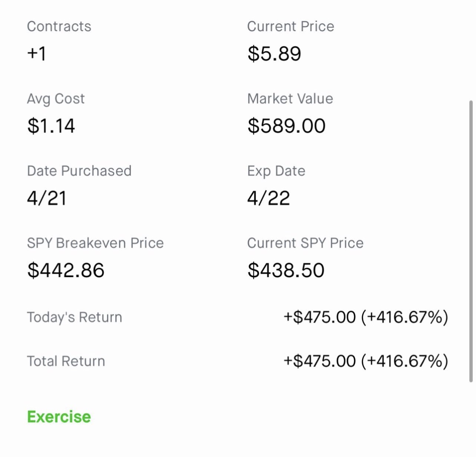Click the $442.86 breakeven price value
The height and width of the screenshot is (457, 476).
coord(66,270)
